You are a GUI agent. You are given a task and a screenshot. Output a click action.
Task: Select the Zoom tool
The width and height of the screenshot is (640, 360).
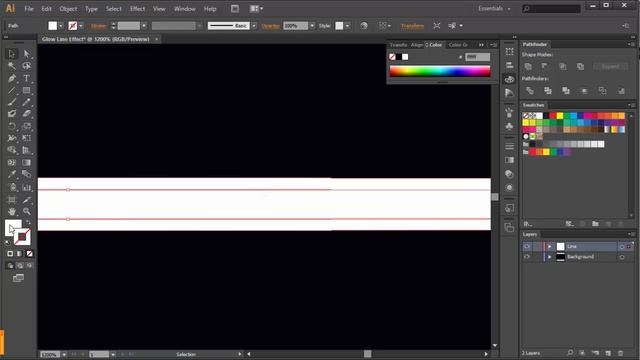[x=27, y=211]
